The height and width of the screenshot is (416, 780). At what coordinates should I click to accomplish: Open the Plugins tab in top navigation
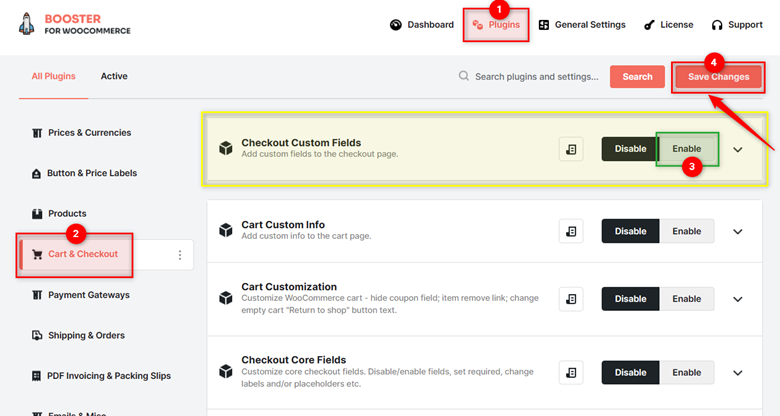[496, 25]
